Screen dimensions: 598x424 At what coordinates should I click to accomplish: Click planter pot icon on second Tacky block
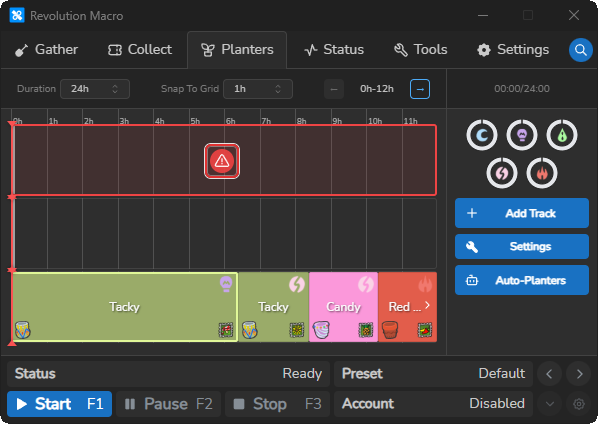pyautogui.click(x=250, y=330)
